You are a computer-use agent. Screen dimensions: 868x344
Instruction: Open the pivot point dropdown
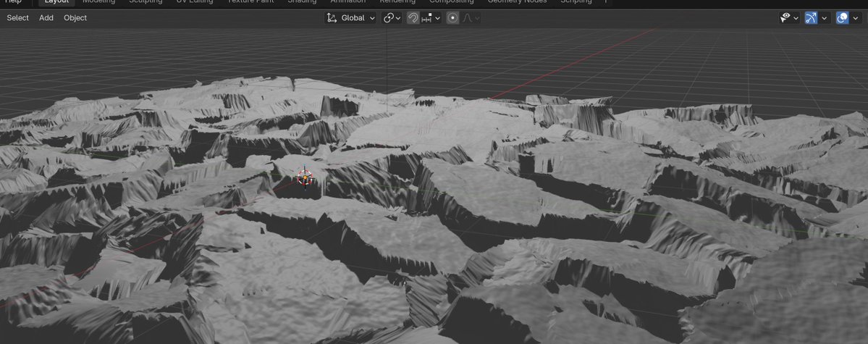tap(392, 17)
